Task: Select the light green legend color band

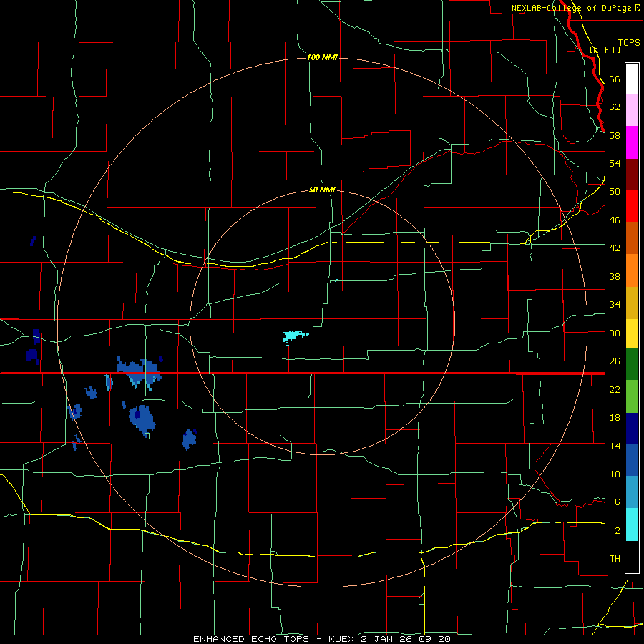Action: click(632, 396)
